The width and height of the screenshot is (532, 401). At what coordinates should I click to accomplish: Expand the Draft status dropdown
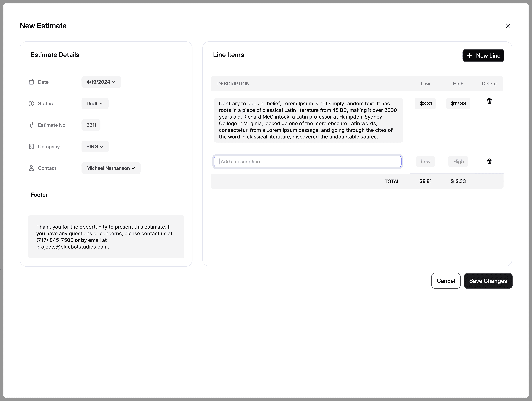click(95, 104)
